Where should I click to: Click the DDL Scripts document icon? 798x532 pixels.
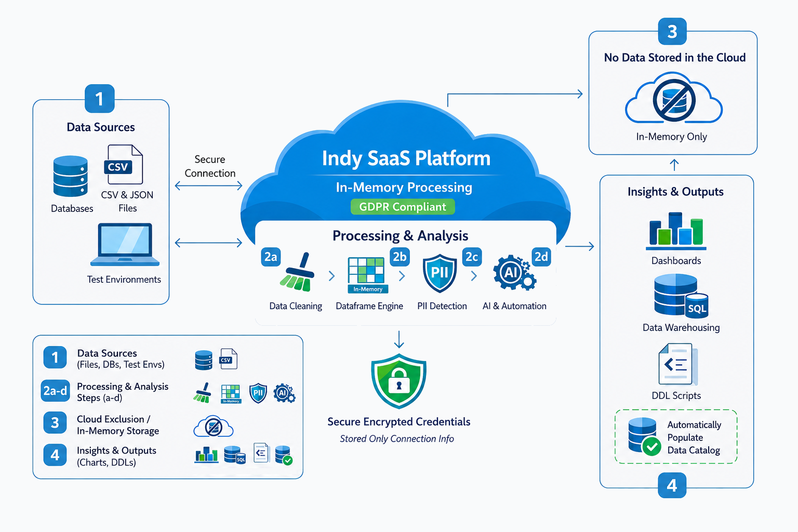pos(678,364)
